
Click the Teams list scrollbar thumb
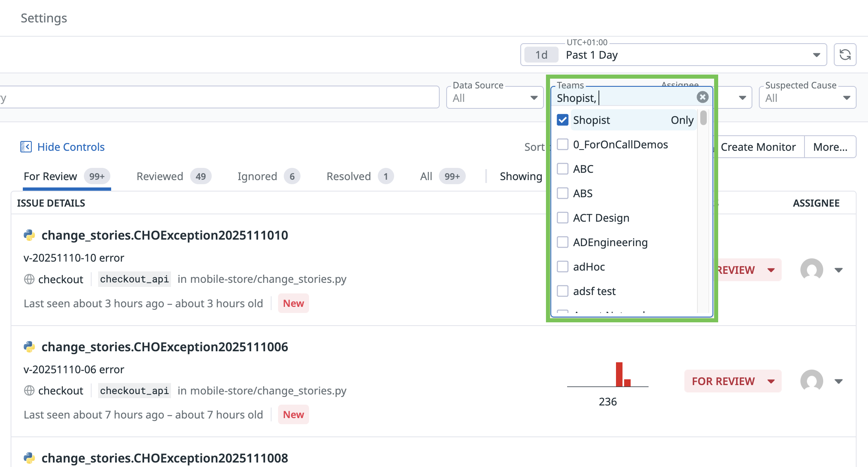coord(703,118)
